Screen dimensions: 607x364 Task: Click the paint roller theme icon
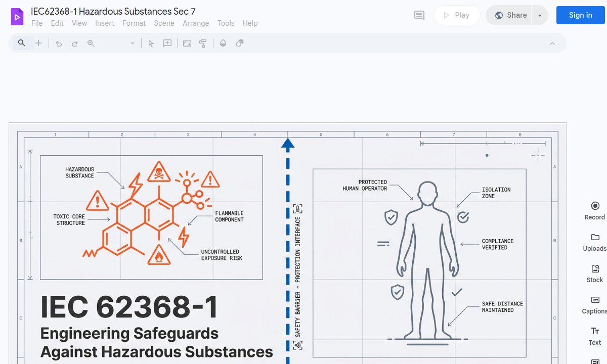[203, 43]
